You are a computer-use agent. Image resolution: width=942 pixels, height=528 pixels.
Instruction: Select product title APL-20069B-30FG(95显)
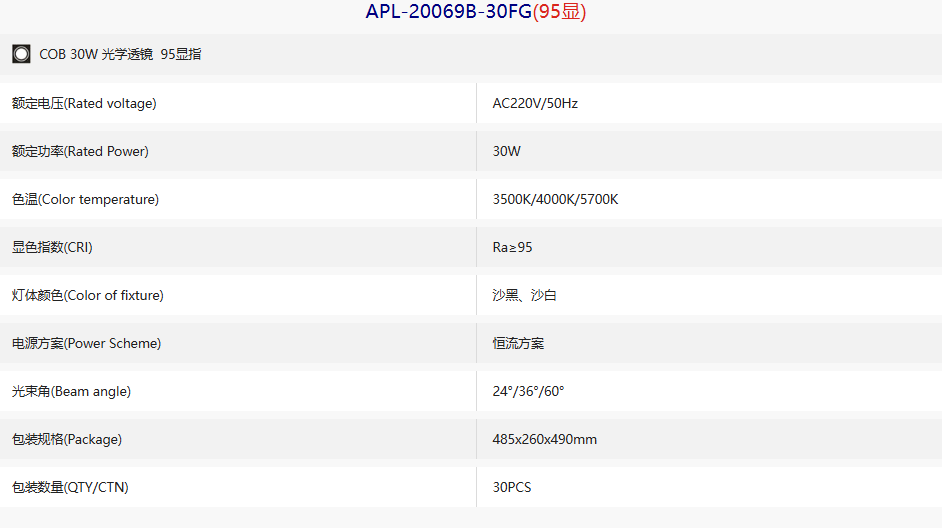click(476, 11)
